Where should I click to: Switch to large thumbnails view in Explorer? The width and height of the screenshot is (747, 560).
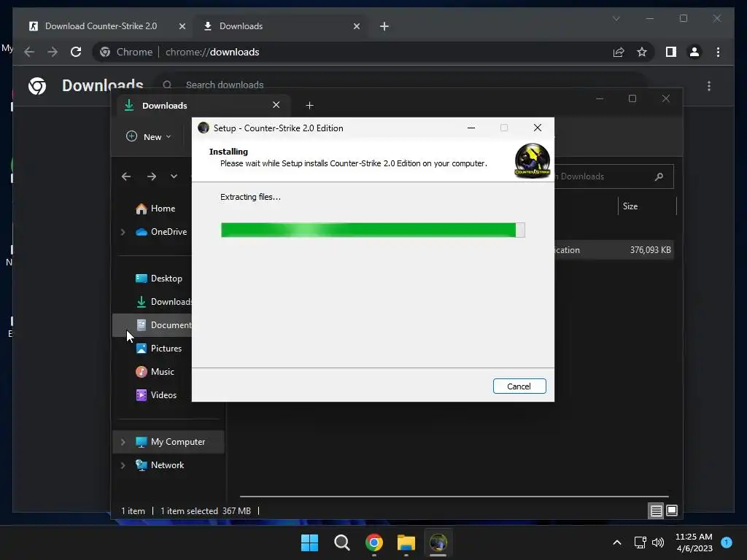[672, 511]
